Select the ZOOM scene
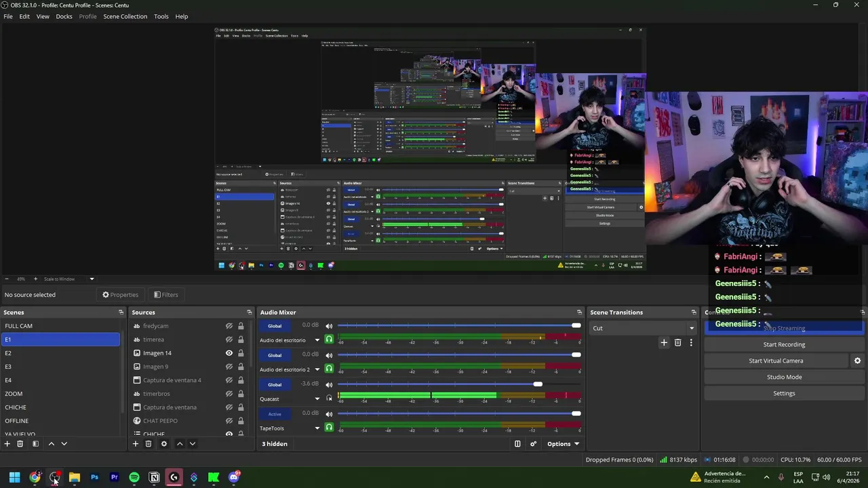 (60, 394)
